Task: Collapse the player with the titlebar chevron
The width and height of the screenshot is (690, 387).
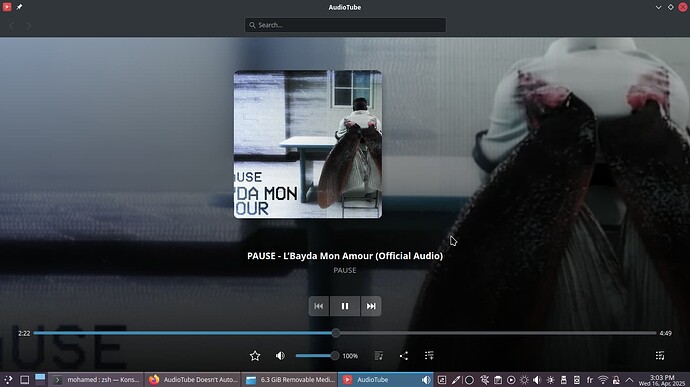Action: tap(658, 7)
